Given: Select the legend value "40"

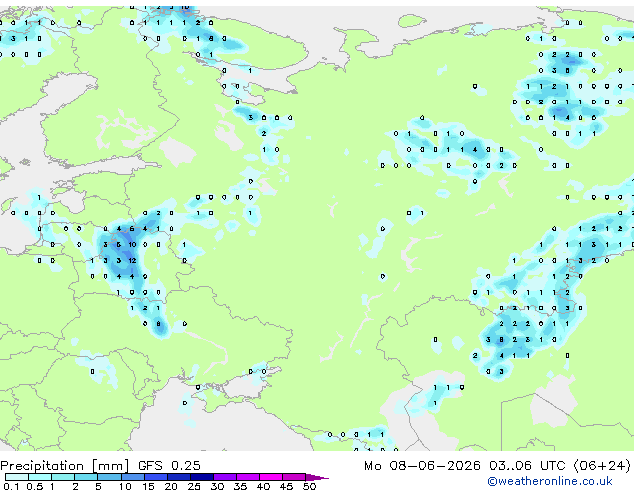Looking at the screenshot, I should (x=263, y=486).
